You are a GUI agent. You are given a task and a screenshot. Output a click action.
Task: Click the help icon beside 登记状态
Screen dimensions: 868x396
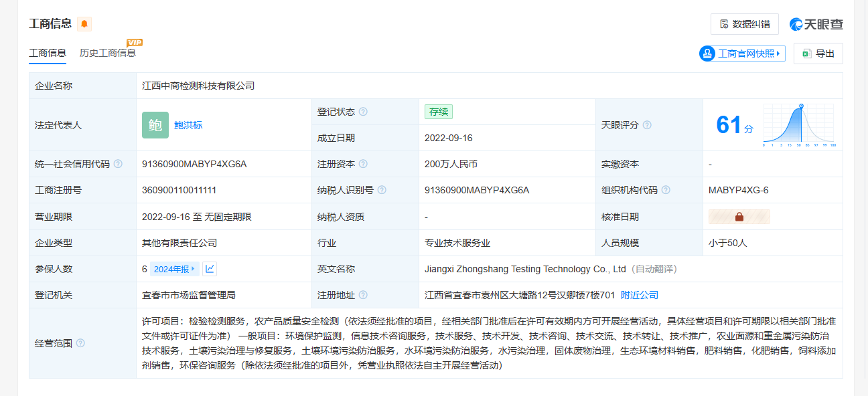click(363, 112)
